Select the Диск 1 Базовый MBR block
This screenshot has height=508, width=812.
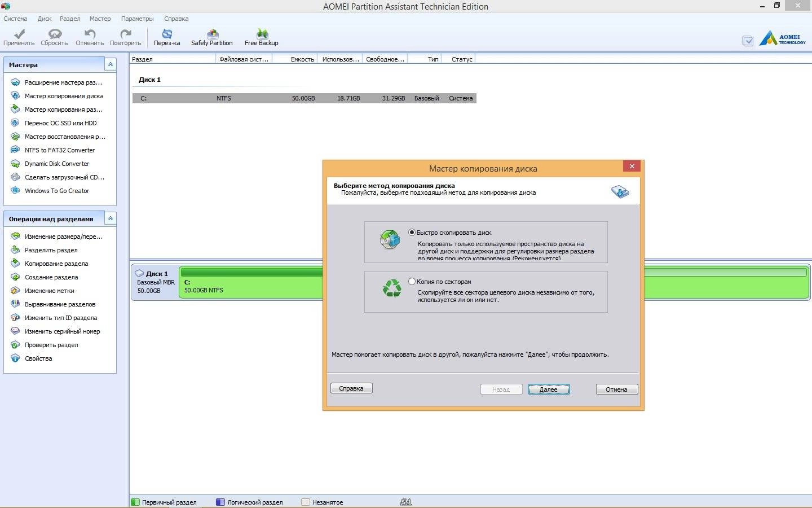(x=155, y=282)
